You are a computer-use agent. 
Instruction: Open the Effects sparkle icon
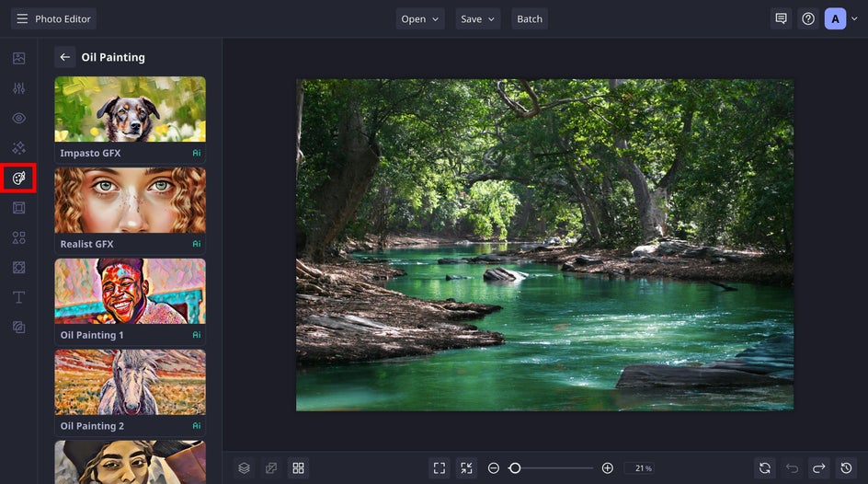[18, 148]
